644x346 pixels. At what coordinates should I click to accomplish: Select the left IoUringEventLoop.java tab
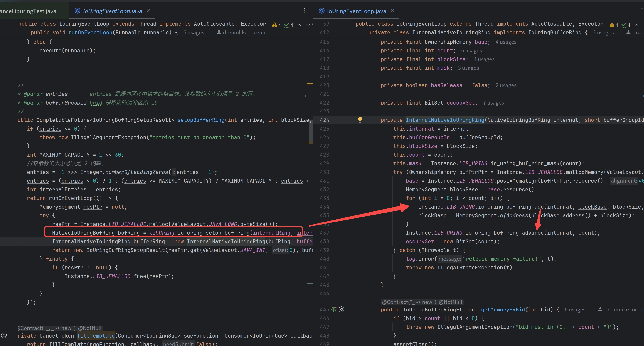(x=112, y=11)
